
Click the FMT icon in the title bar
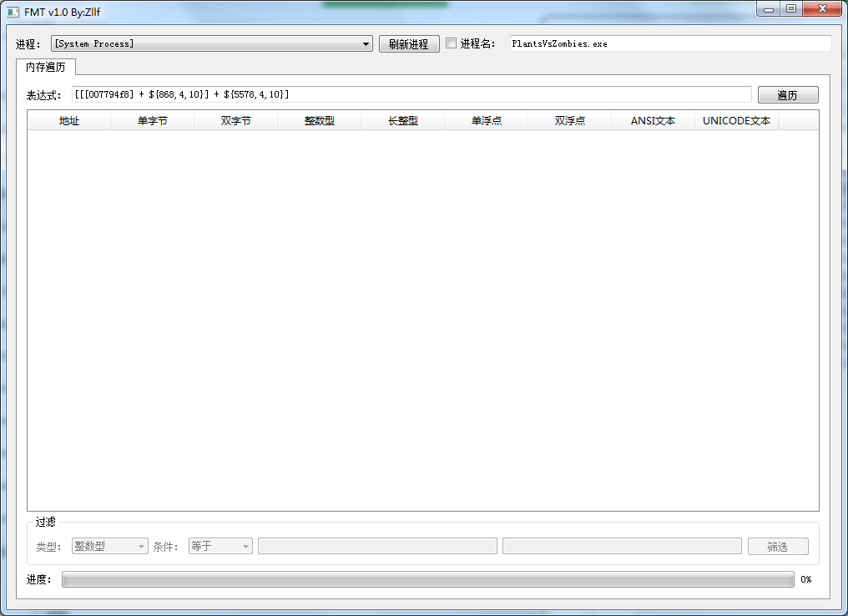coord(11,10)
